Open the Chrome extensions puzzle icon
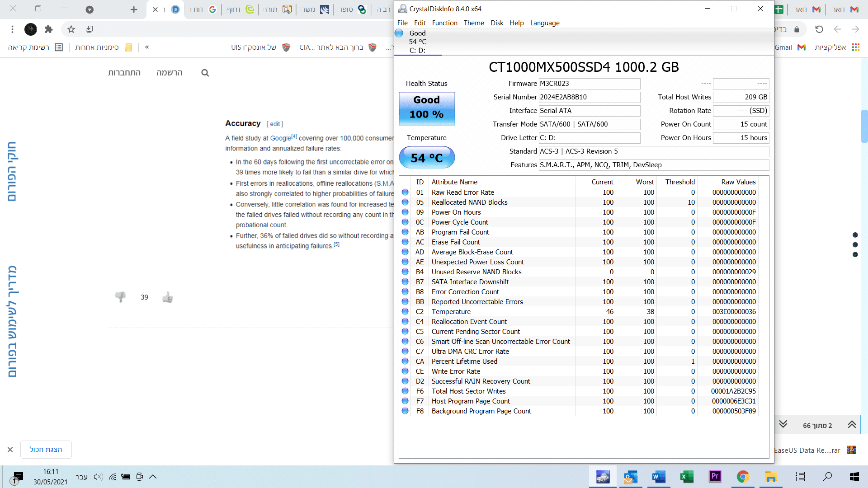 (48, 29)
